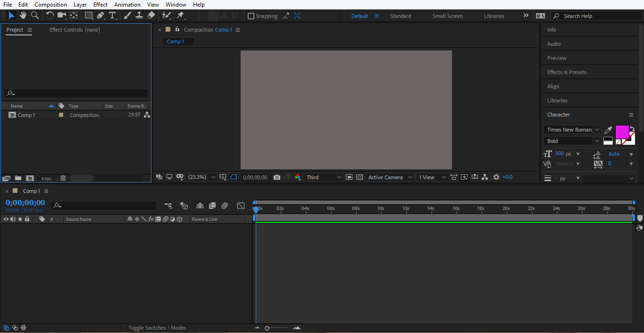Enable Motion Blur for the timeline
This screenshot has width=644, height=333.
coord(225,206)
